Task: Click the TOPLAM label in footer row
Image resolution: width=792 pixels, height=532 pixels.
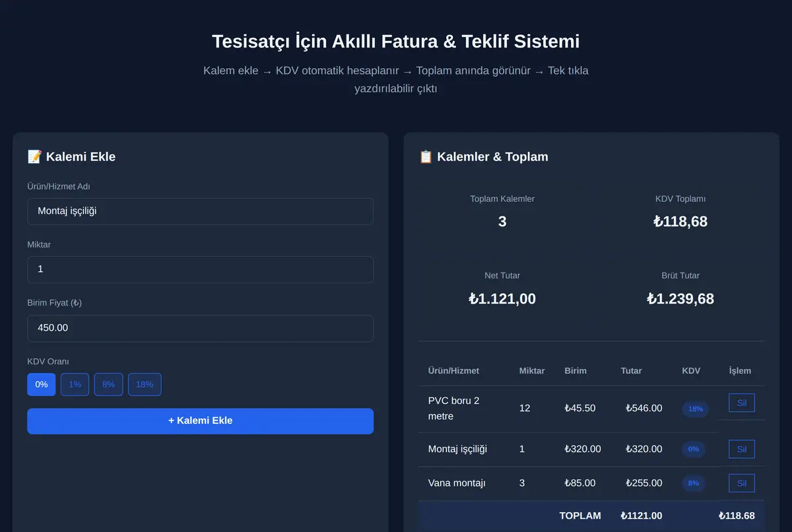Action: point(580,515)
